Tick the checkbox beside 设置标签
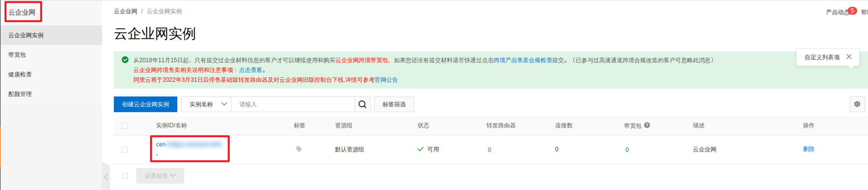Screen dimensions: 868x190 point(125,176)
